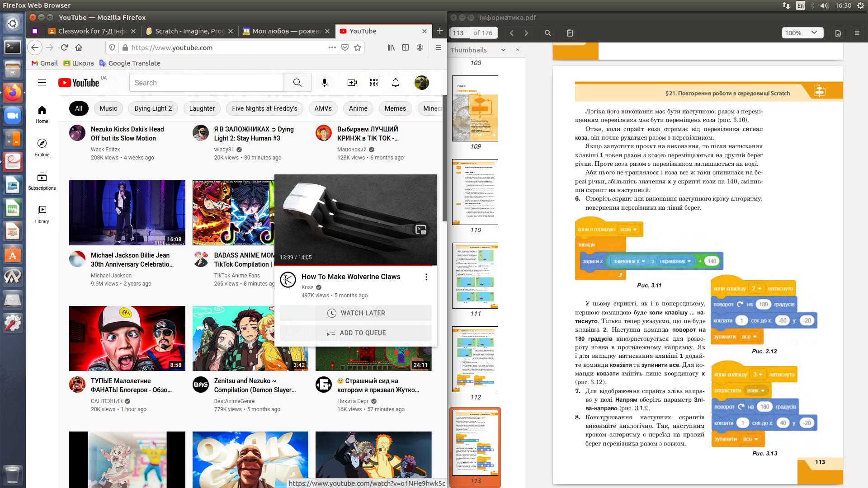Viewport: 868px width, 488px height.
Task: Expand the Thumbnails panel dropdown
Action: tap(503, 50)
